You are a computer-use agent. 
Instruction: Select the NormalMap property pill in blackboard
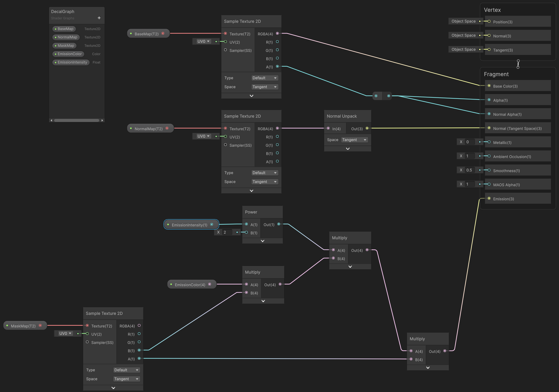(x=66, y=37)
